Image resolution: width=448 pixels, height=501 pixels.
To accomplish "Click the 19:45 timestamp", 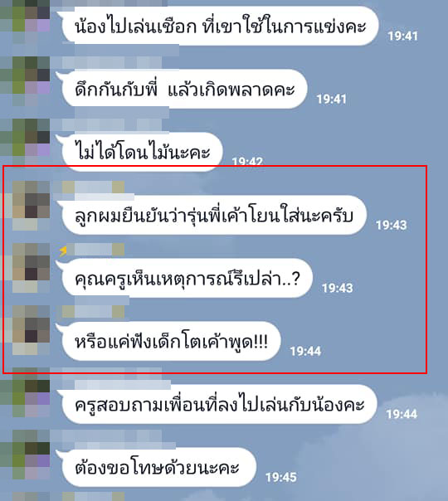I will (x=281, y=477).
